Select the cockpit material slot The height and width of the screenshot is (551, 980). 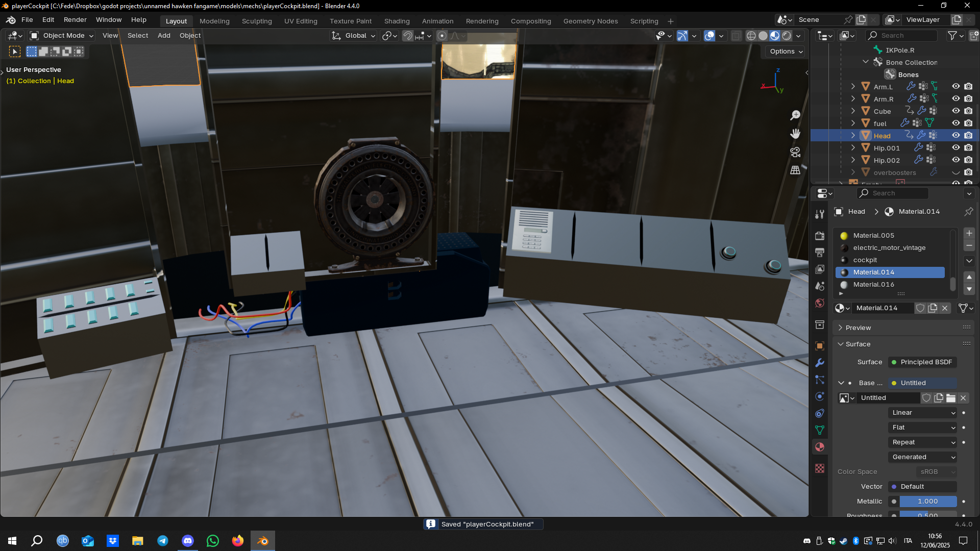[890, 260]
